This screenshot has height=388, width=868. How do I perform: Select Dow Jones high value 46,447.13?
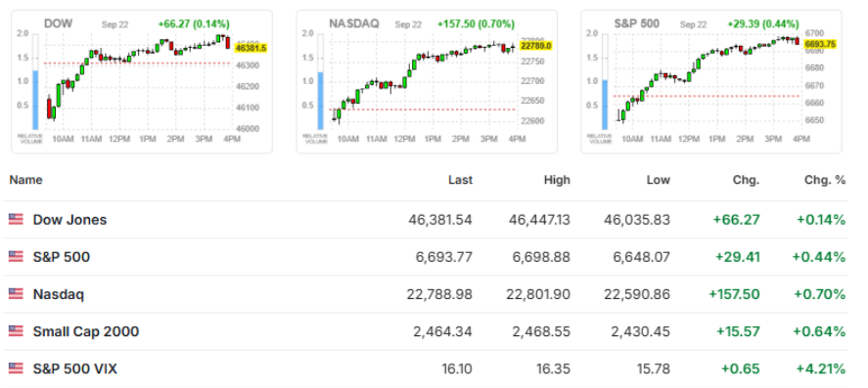point(539,220)
